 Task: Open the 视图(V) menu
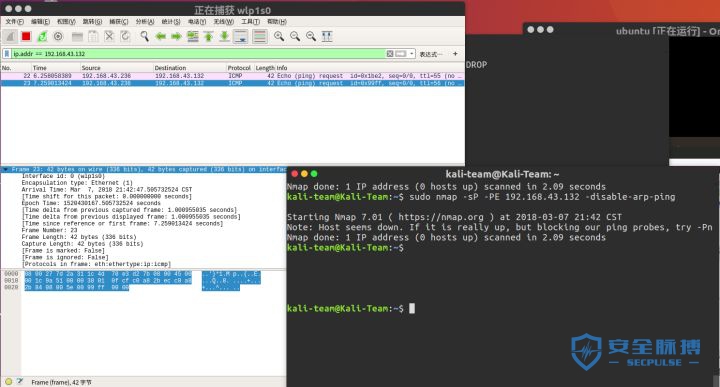tap(66, 22)
